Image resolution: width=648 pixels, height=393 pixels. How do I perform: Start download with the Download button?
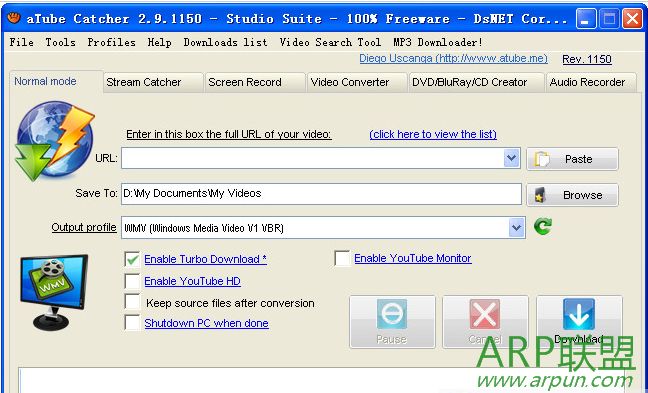coord(579,322)
